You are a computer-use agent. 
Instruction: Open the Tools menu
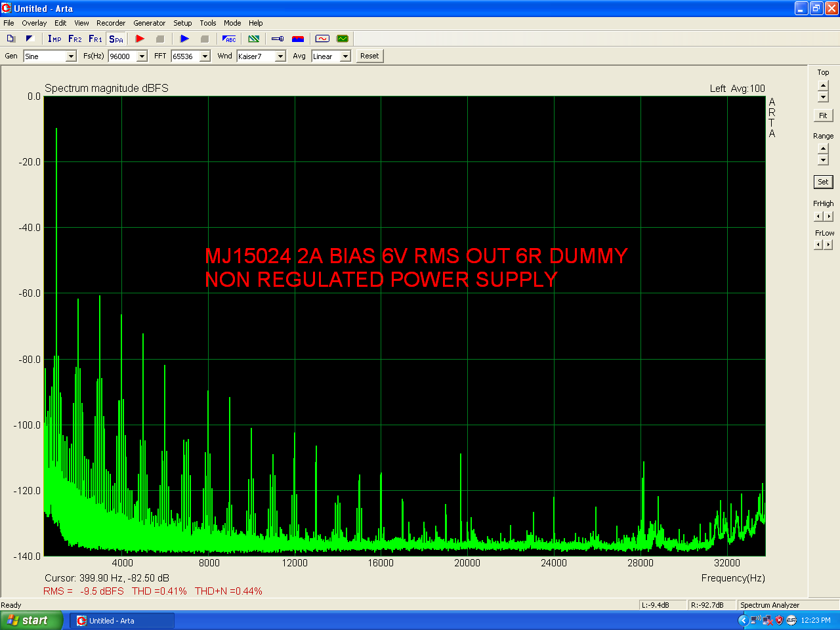coord(208,23)
